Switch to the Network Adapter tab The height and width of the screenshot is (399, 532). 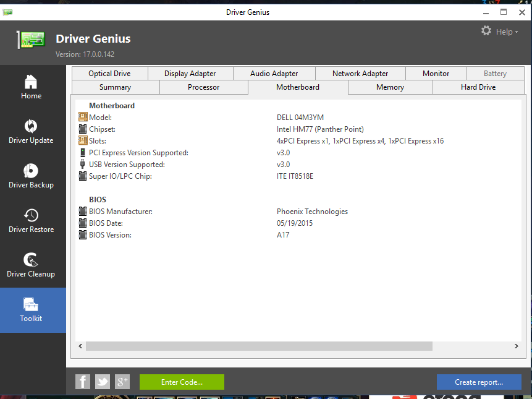[x=360, y=74]
